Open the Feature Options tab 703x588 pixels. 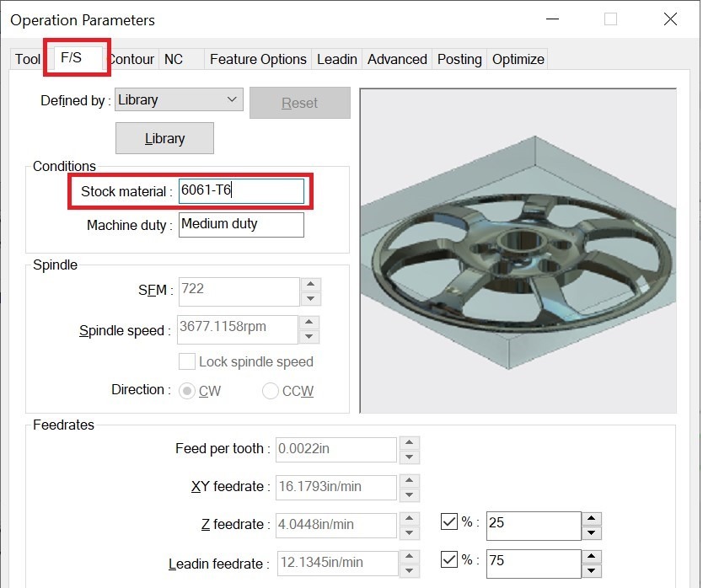click(258, 59)
